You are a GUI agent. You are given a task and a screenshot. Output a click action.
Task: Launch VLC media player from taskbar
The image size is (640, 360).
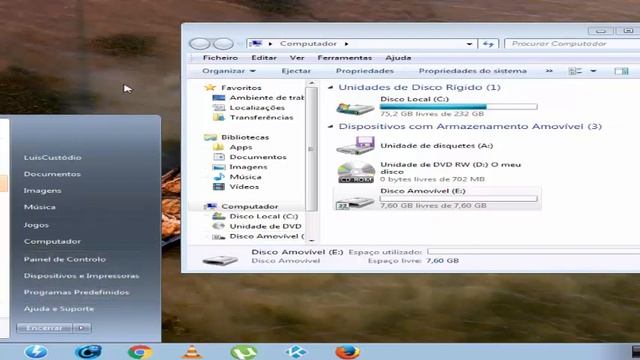(192, 352)
